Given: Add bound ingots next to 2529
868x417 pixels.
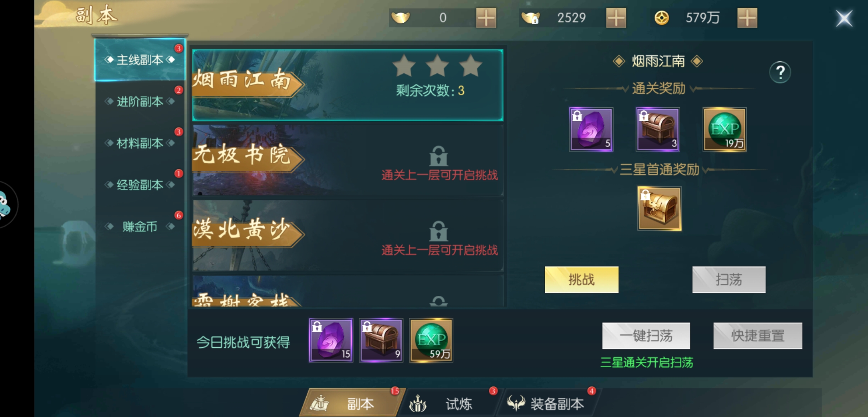Looking at the screenshot, I should click(x=616, y=18).
